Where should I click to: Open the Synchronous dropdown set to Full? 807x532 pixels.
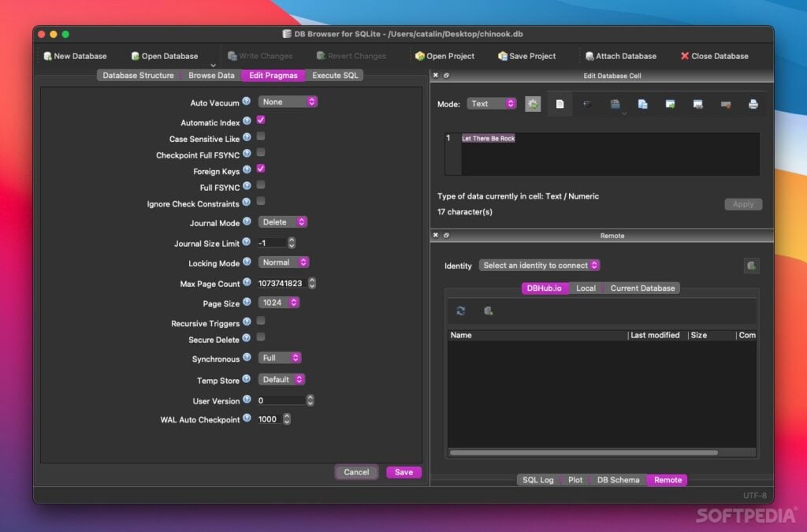click(x=281, y=358)
